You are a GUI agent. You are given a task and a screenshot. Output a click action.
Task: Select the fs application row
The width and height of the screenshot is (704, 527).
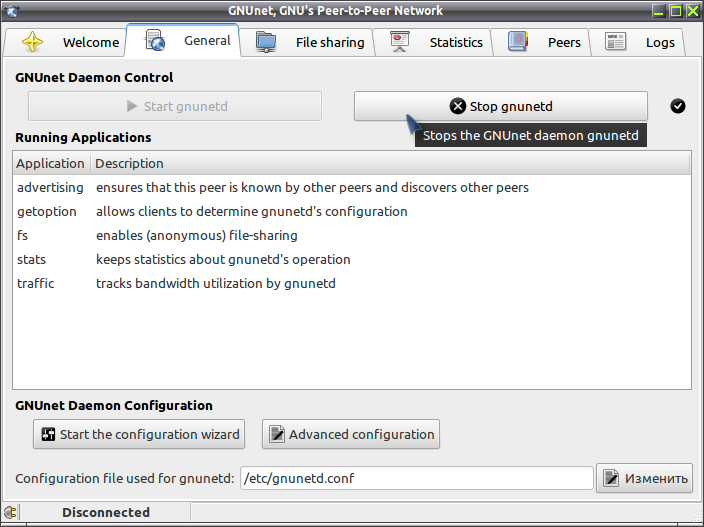(352, 235)
